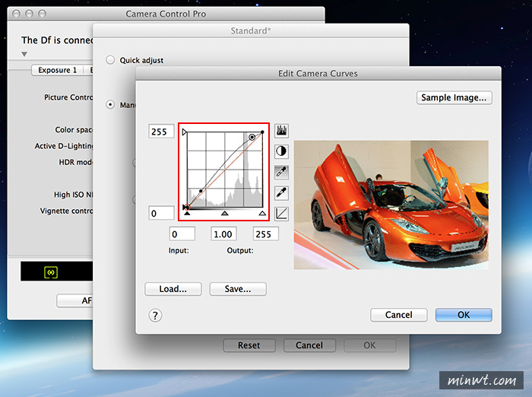This screenshot has width=532, height=397.
Task: Open help with the question mark button
Action: (x=155, y=316)
